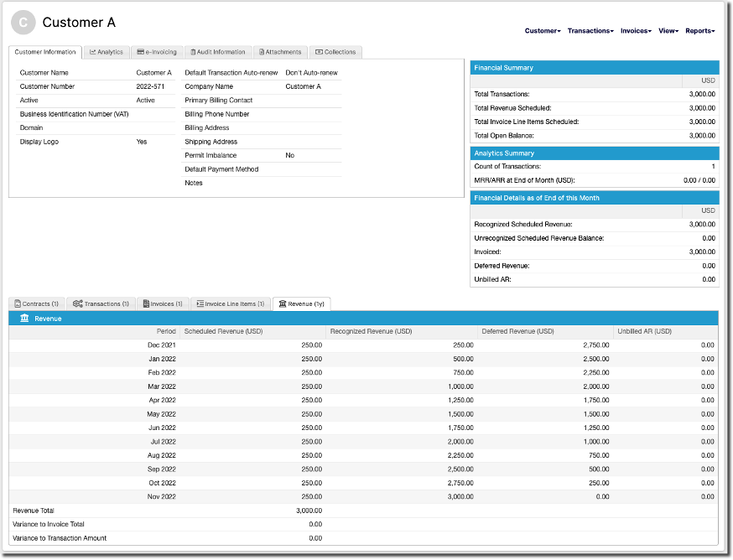Click the Revenue Total 3,000.00 value
The image size is (733, 560).
coord(309,511)
